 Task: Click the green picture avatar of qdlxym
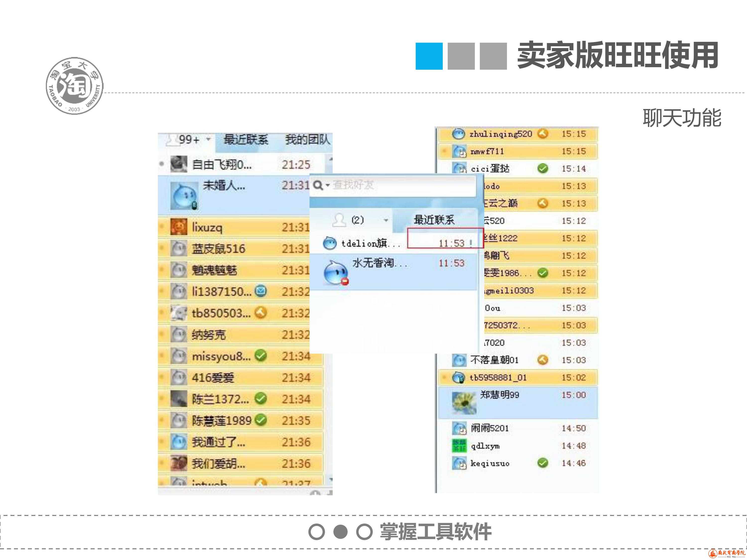(459, 446)
